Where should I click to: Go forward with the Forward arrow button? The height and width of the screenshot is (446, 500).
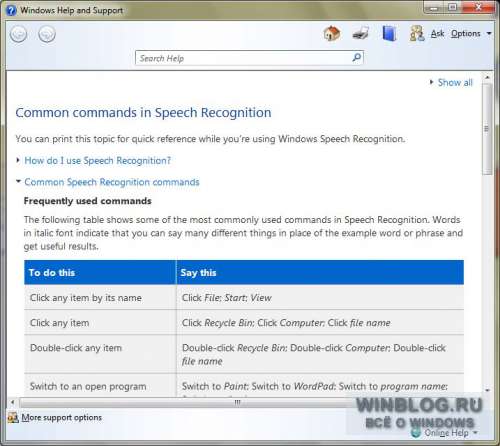47,34
